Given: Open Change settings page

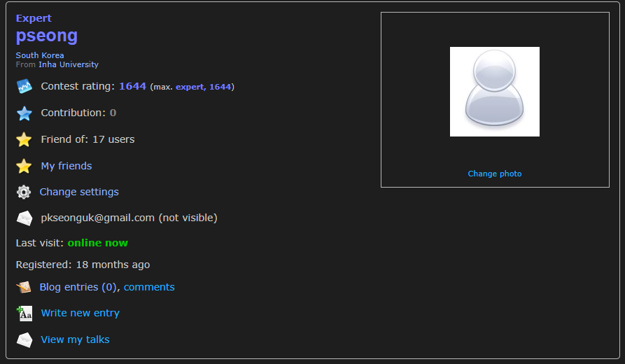Looking at the screenshot, I should coord(79,192).
